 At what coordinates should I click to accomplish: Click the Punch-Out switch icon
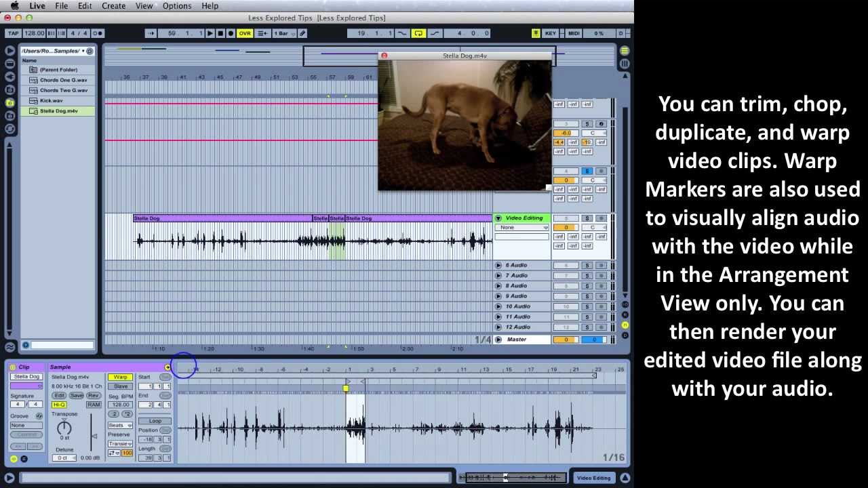pyautogui.click(x=435, y=33)
